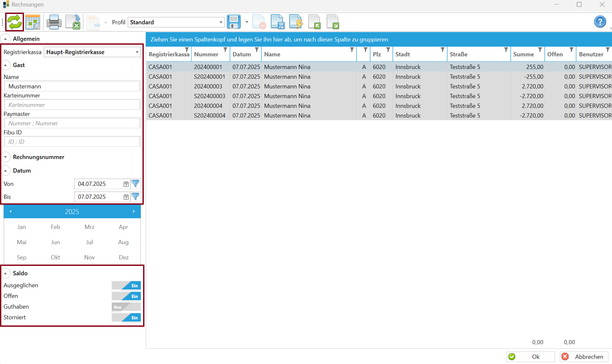Click the document with up-left arrow icon
This screenshot has height=364, width=612.
click(314, 22)
